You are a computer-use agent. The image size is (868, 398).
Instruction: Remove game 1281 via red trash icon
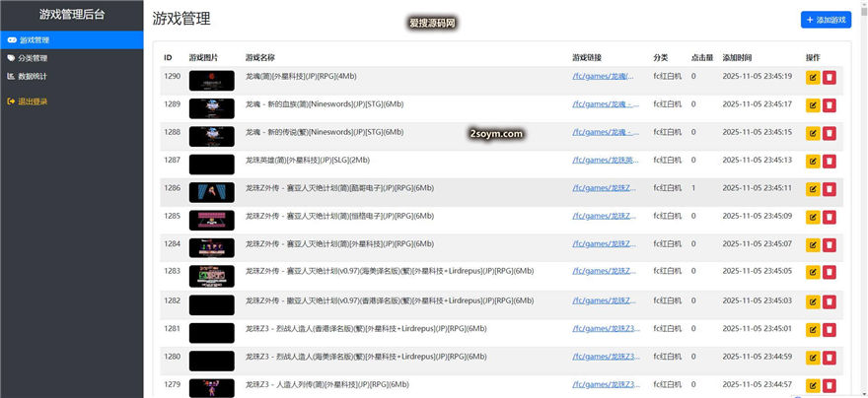point(830,331)
